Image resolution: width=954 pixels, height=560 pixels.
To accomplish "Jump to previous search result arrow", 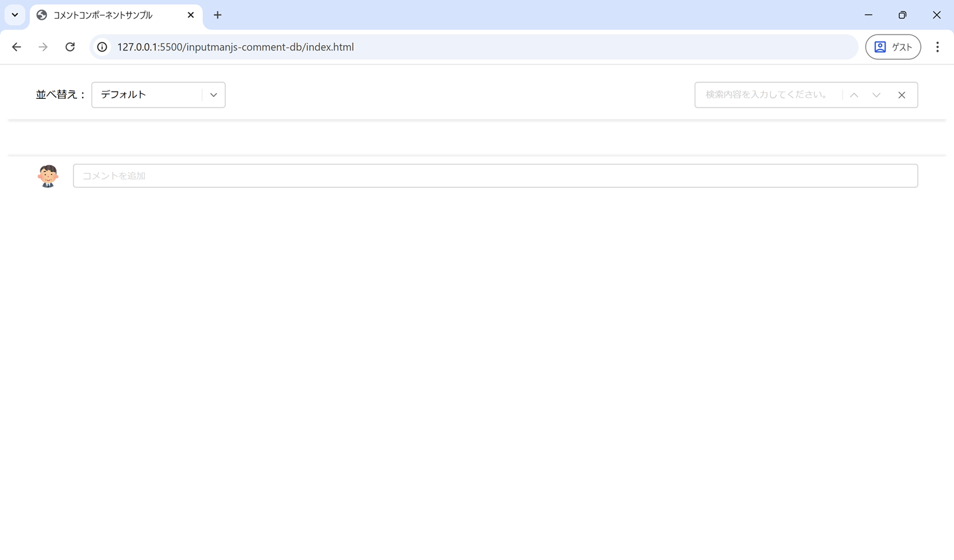I will point(854,95).
